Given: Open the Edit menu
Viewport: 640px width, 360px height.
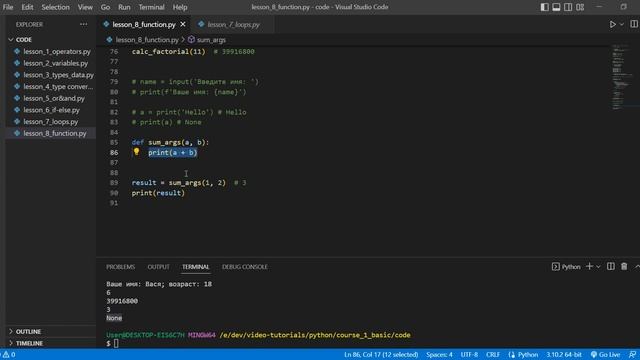Looking at the screenshot, I should [x=27, y=7].
